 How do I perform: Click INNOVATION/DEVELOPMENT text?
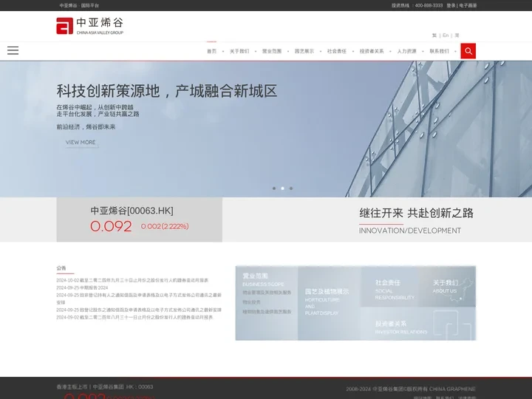(x=410, y=231)
